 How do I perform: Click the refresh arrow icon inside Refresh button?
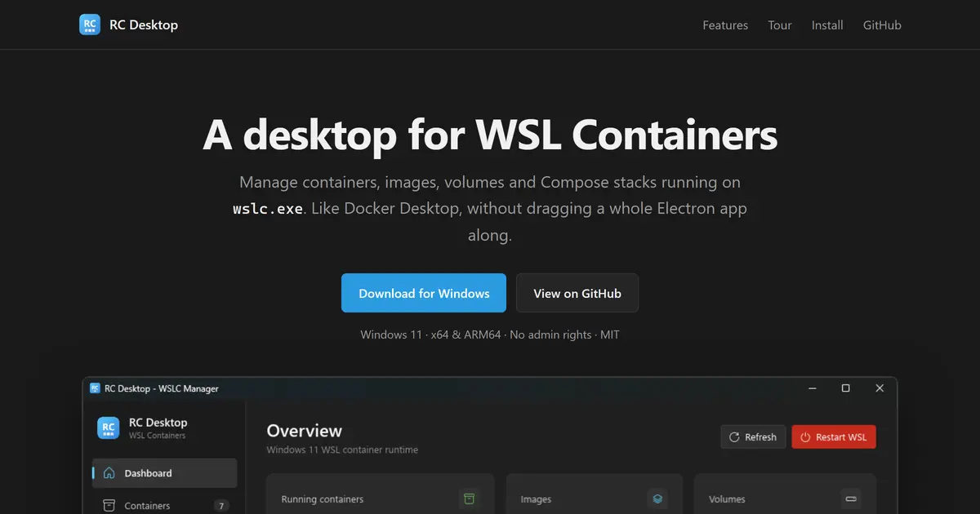tap(734, 437)
